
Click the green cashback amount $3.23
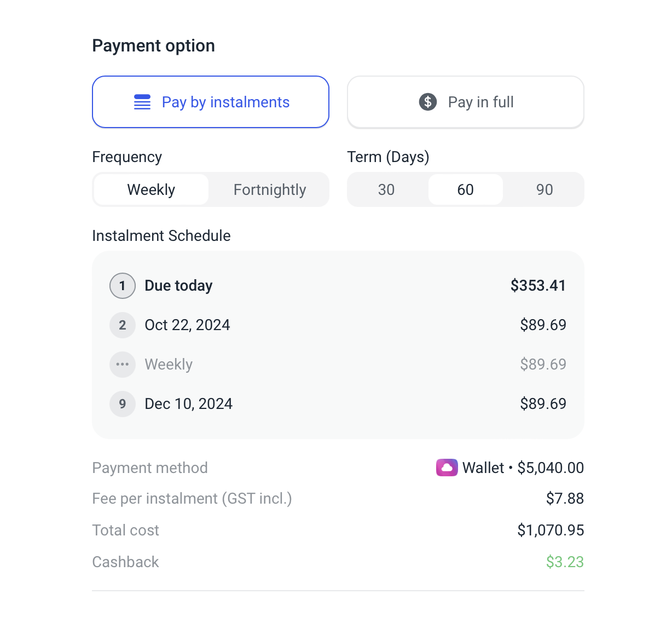click(x=565, y=562)
